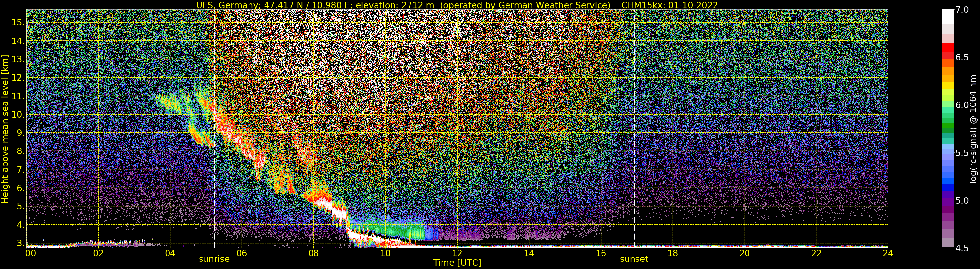This screenshot has height=269, width=980.
Task: Click the time tick label '08'
Action: point(313,253)
